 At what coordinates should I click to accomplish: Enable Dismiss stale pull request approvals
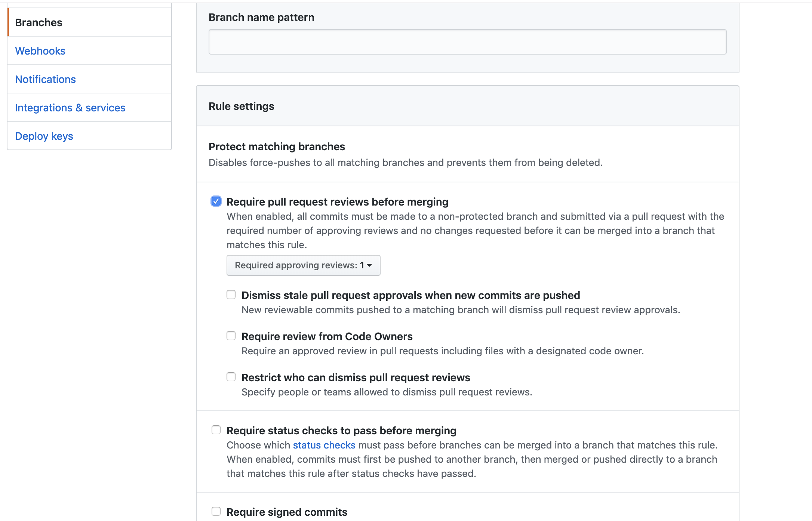231,295
